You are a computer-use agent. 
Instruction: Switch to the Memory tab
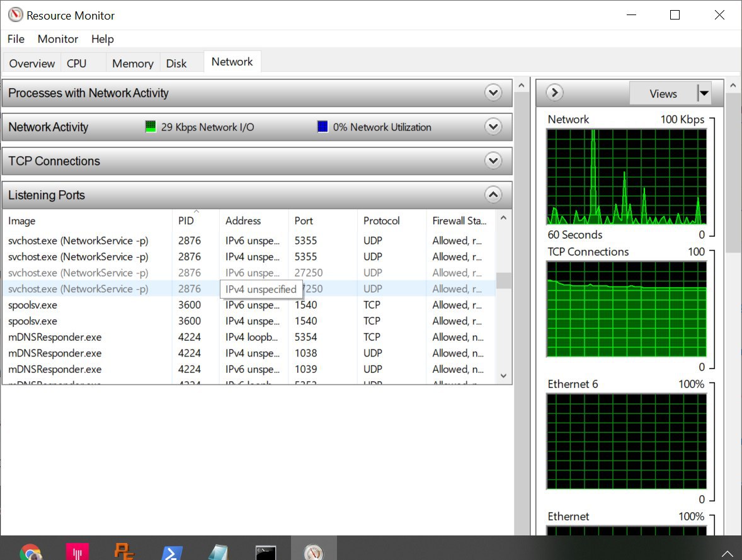click(132, 64)
